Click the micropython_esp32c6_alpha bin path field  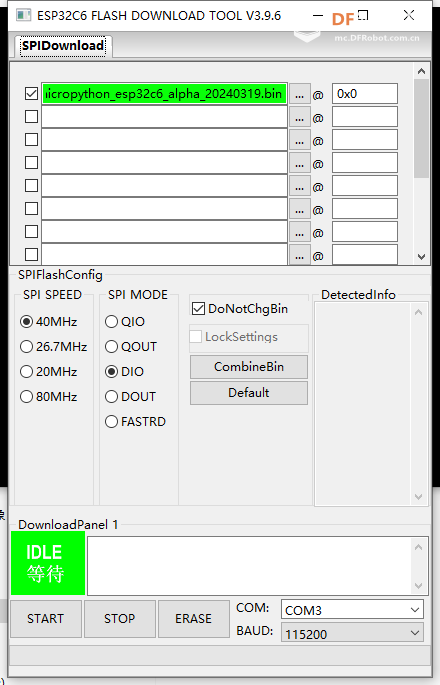tap(164, 94)
